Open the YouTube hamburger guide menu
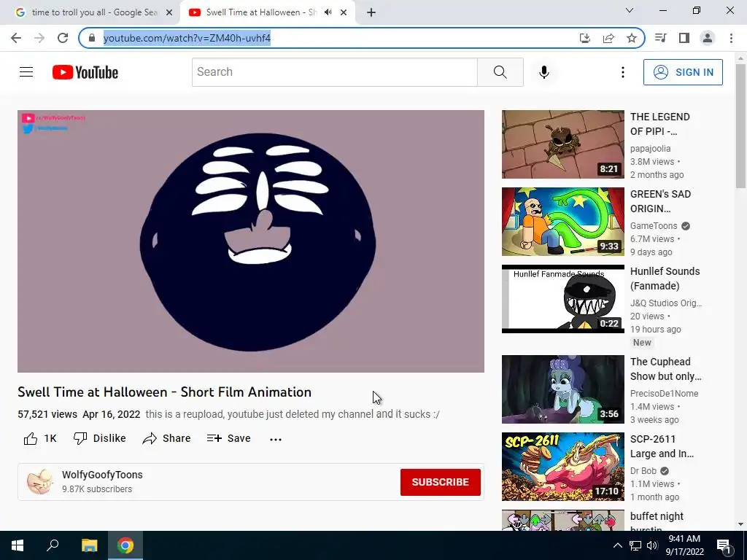This screenshot has width=747, height=560. pyautogui.click(x=26, y=72)
